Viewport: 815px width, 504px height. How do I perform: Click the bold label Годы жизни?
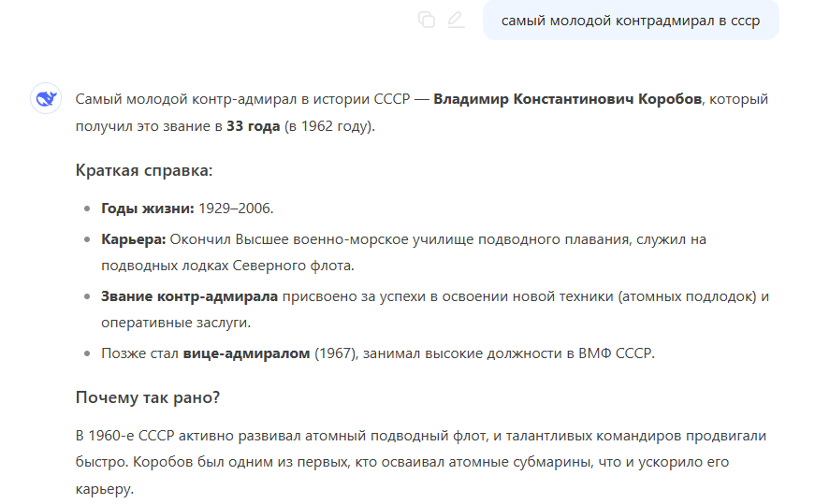(x=148, y=209)
